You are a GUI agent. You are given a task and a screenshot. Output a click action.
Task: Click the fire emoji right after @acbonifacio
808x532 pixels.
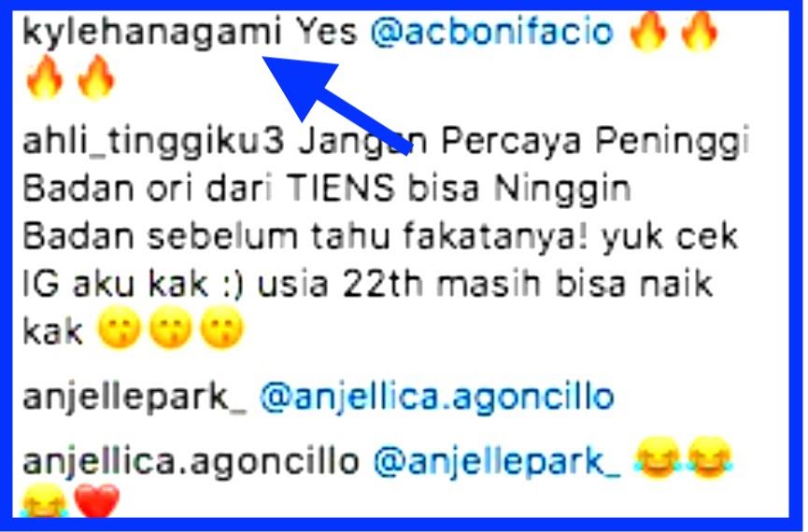pyautogui.click(x=649, y=32)
